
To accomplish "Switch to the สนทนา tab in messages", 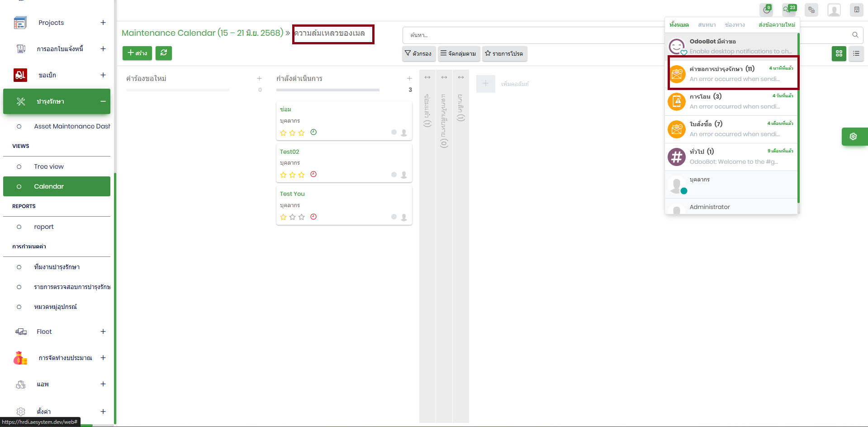I will (707, 25).
